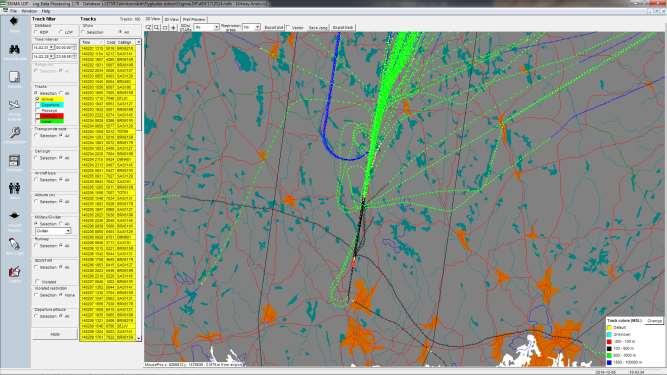The image size is (667, 375).
Task: Select the pen-shaped icon in the sidebar
Action: [14, 244]
